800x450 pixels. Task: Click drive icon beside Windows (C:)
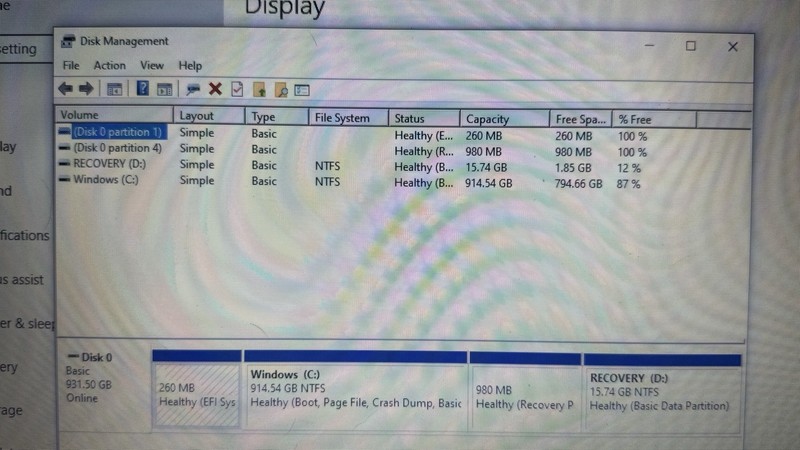point(64,179)
